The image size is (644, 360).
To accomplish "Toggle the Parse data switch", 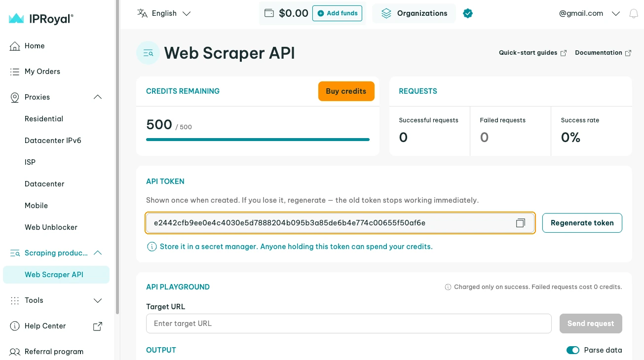I will coord(573,350).
